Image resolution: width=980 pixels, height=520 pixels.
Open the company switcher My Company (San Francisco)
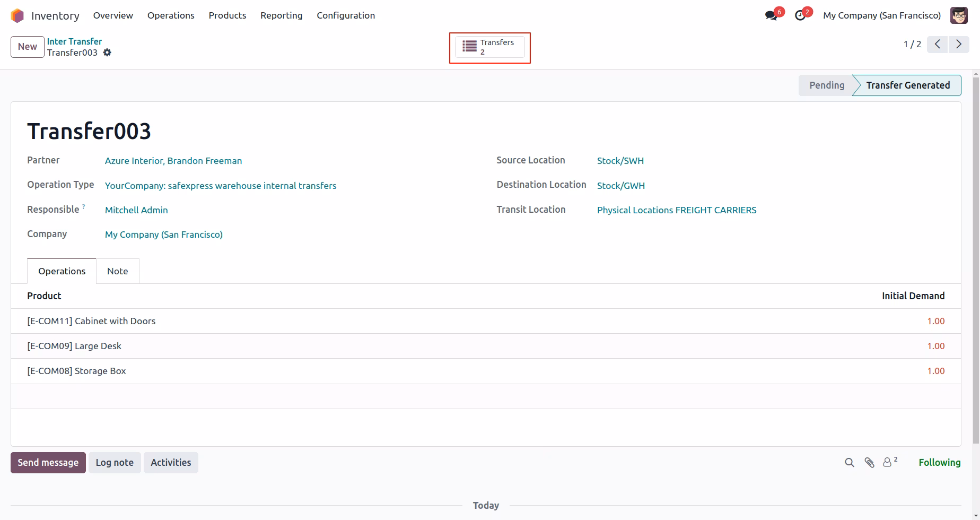(x=882, y=15)
